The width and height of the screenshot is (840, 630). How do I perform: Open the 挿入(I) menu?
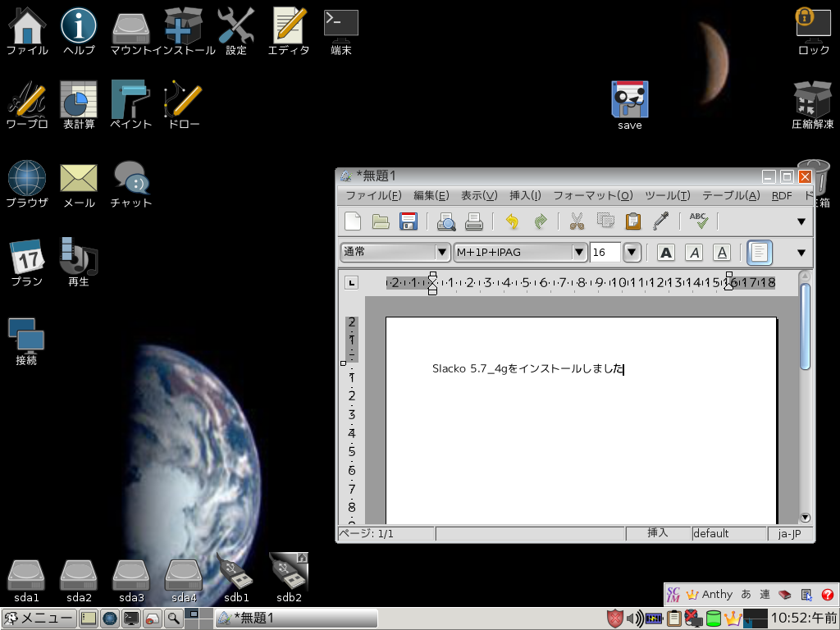coord(525,195)
